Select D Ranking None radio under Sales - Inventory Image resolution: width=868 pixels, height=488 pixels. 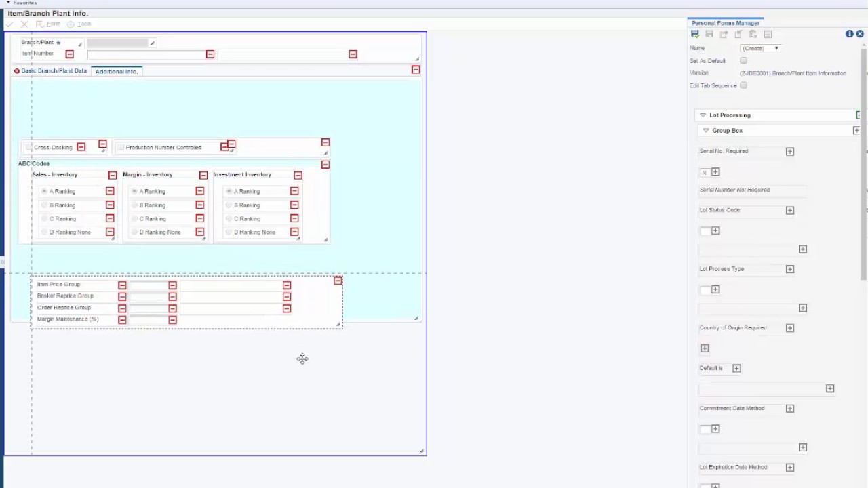(x=45, y=232)
